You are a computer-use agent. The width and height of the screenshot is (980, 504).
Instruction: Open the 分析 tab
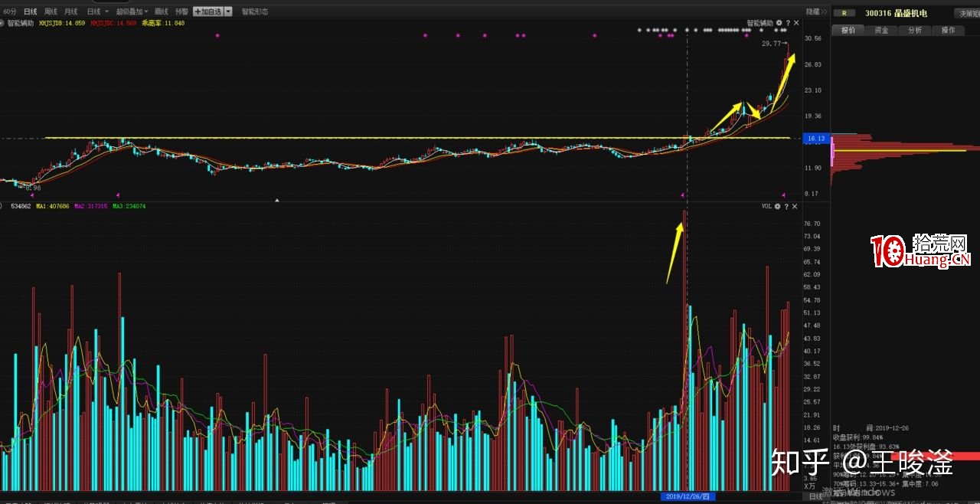[915, 31]
